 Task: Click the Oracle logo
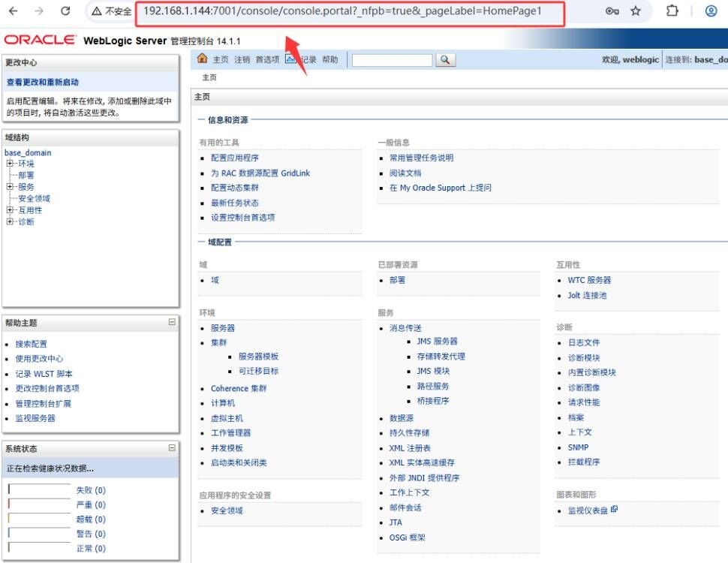pos(40,40)
